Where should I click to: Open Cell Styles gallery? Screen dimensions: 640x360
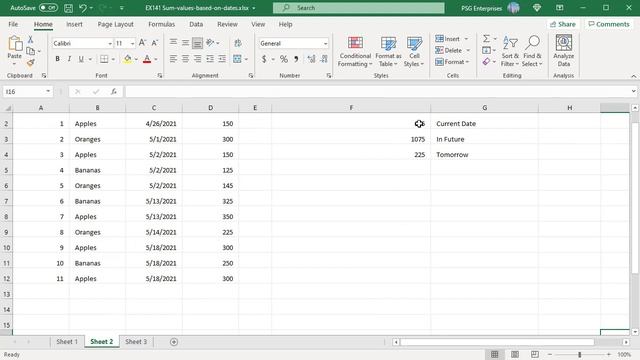(414, 51)
